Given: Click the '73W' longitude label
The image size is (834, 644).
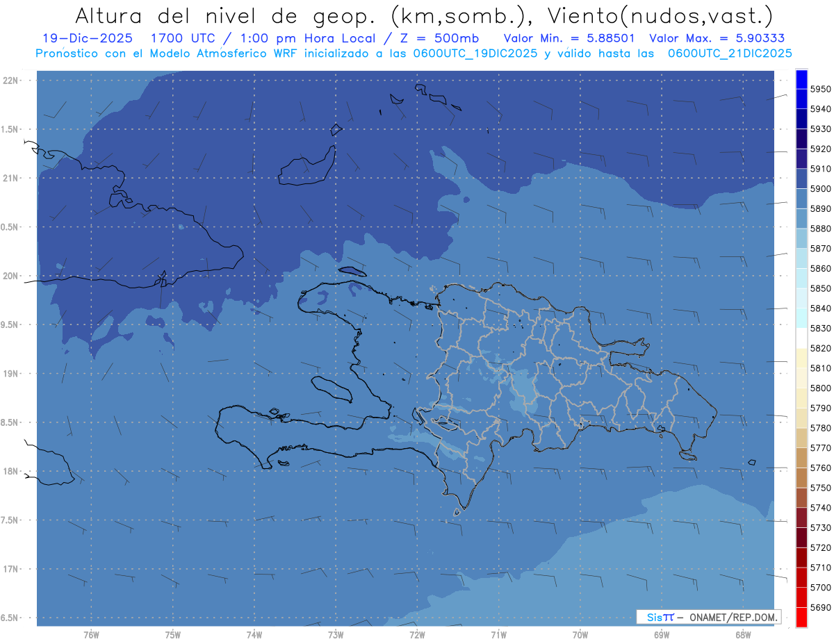Looking at the screenshot, I should point(336,635).
